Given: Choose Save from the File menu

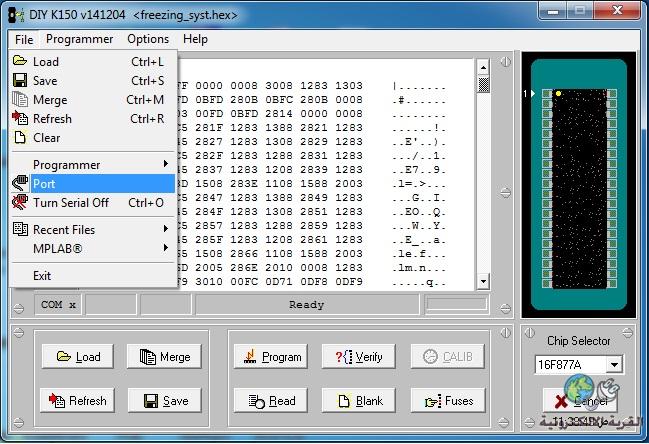Looking at the screenshot, I should (94, 81).
